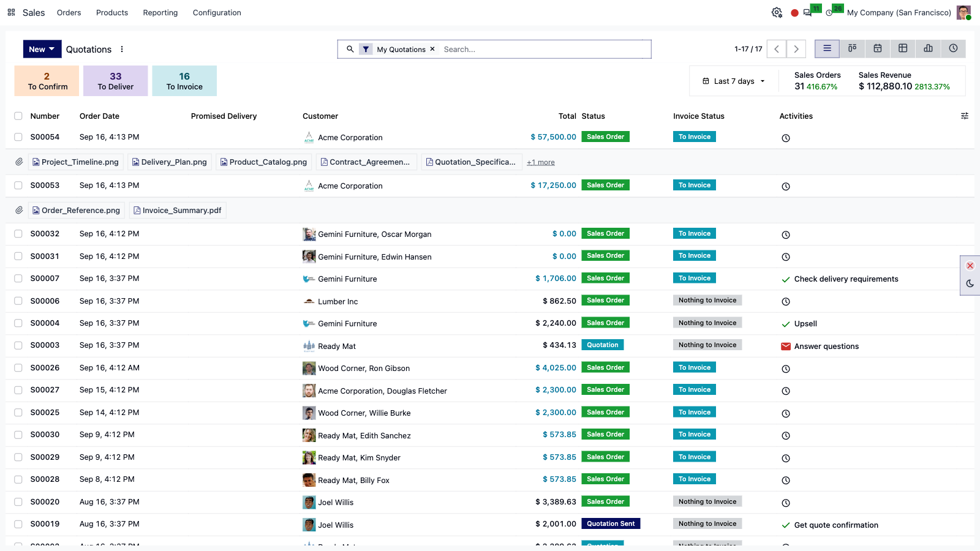
Task: Tick the checkbox for order S00053
Action: click(x=18, y=186)
